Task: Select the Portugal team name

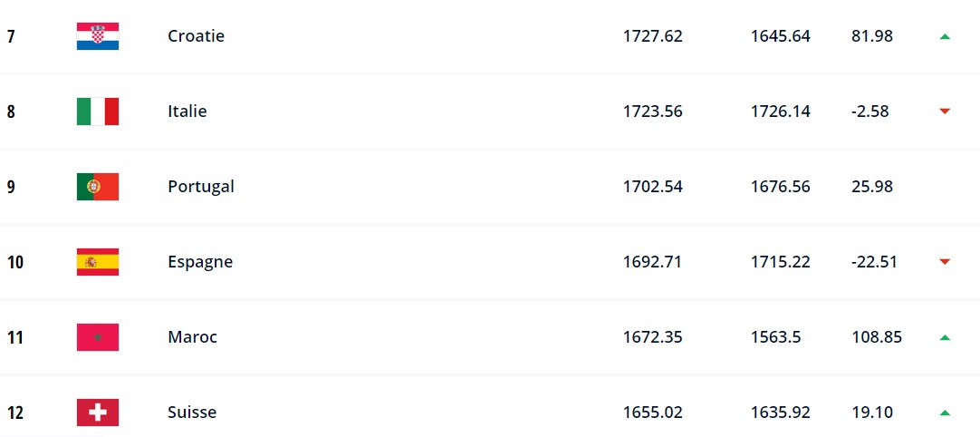Action: pos(201,187)
